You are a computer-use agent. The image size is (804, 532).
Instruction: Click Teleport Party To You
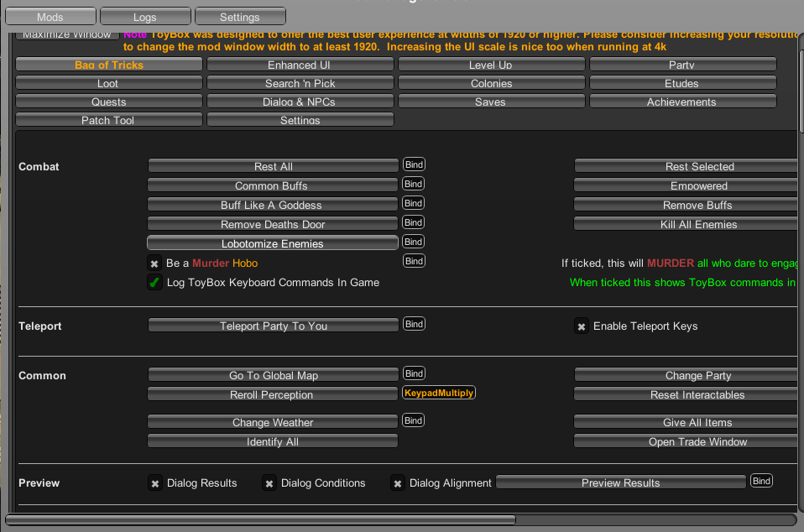click(274, 326)
